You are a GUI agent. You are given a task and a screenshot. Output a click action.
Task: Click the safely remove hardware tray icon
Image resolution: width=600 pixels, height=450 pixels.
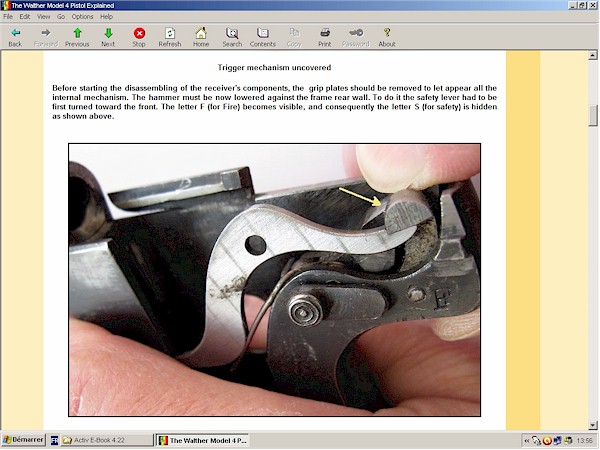[536, 441]
